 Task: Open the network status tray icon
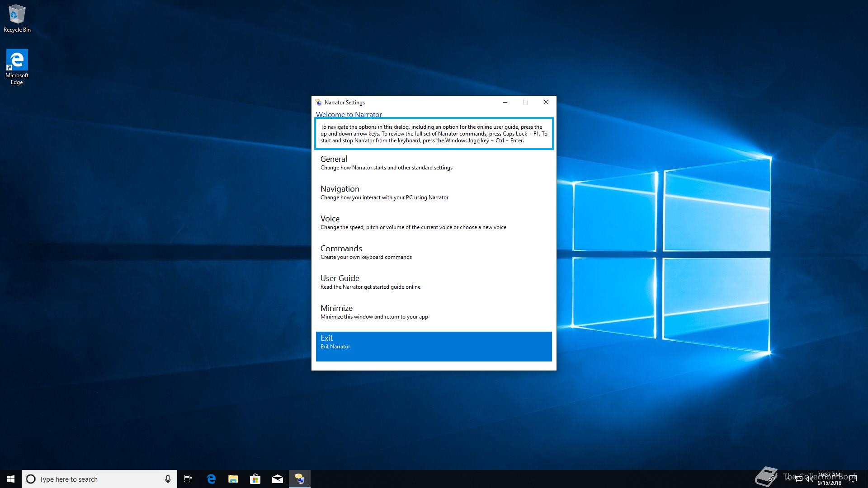click(798, 479)
